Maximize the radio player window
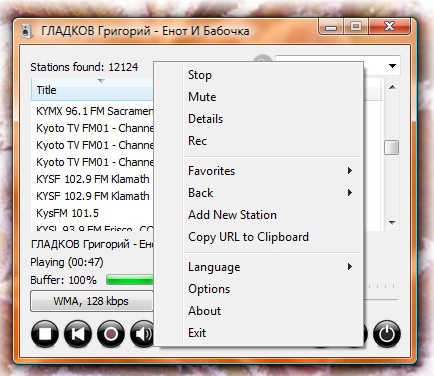434x376 pixels. tap(356, 27)
